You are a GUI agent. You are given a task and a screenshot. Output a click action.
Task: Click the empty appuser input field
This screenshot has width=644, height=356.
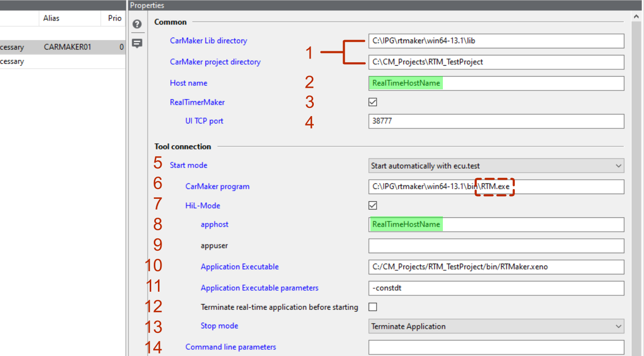[496, 246]
